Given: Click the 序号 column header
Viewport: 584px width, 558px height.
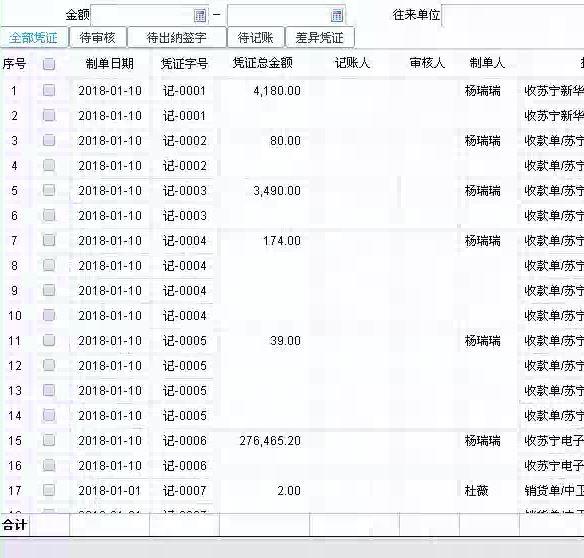Looking at the screenshot, I should 14,64.
